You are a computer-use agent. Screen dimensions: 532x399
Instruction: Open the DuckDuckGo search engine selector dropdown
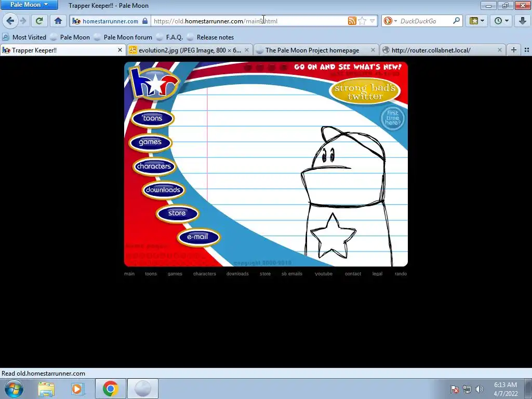390,21
